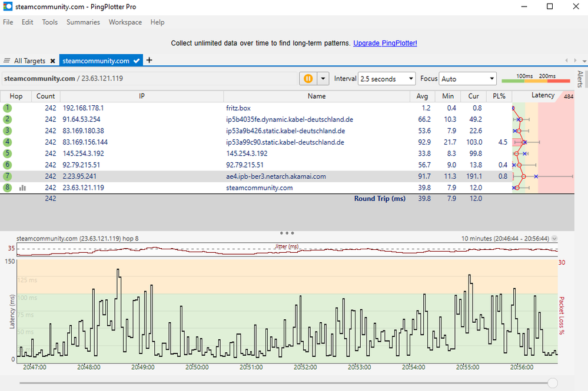Click the timeline graph title steamcommunity.com hop 8
Screen dimensions: 588x391
point(78,239)
